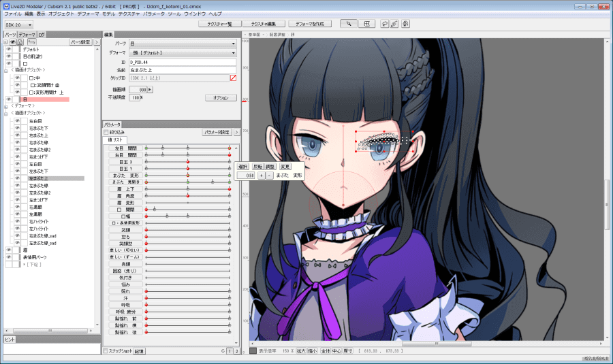Select the lasso selection tool
The image size is (613, 364).
tap(385, 24)
